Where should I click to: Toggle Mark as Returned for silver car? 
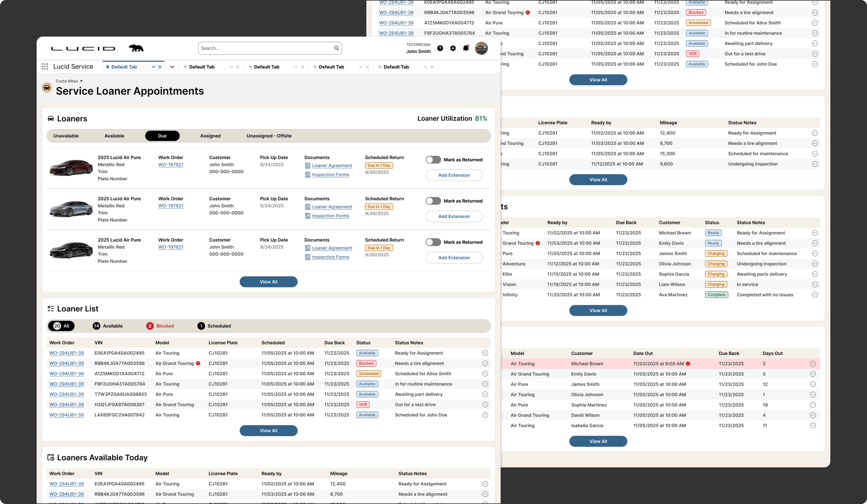(x=433, y=201)
